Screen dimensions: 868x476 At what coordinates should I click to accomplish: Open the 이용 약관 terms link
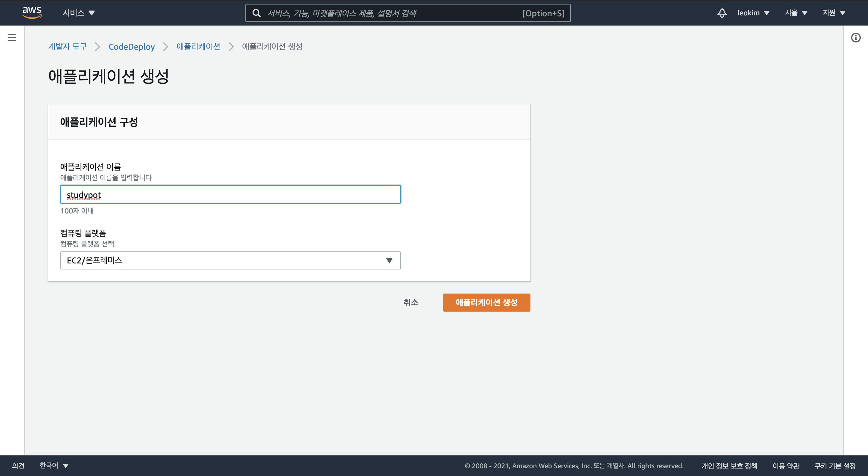[785, 465]
